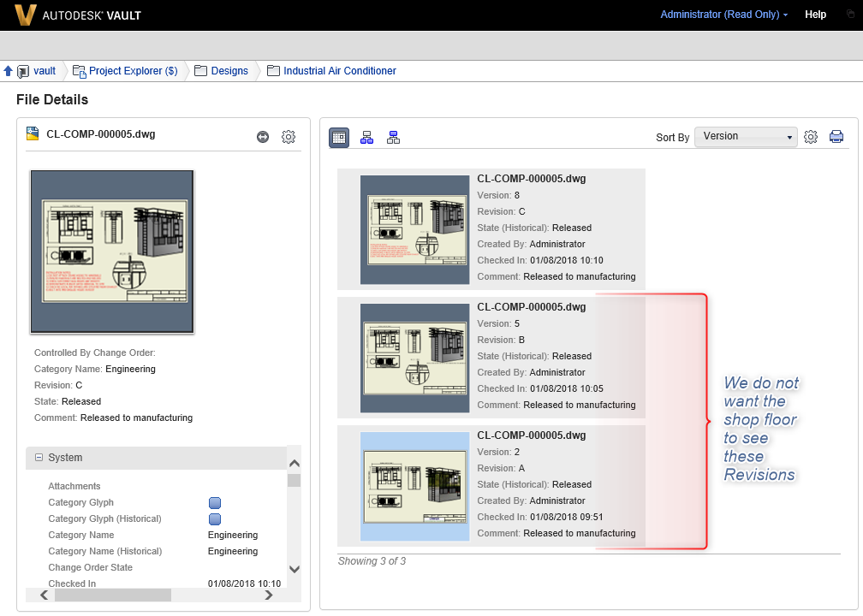The width and height of the screenshot is (863, 616).
Task: Switch to the history table view icon
Action: [x=339, y=138]
